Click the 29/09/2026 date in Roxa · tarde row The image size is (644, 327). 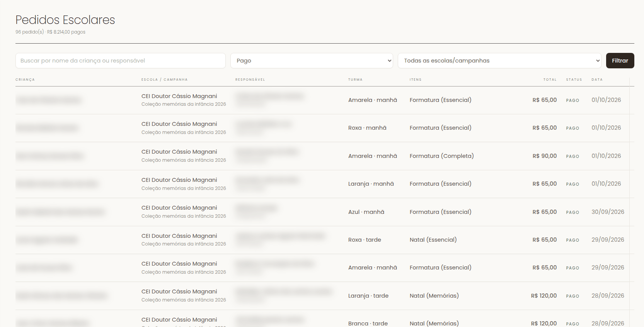608,240
